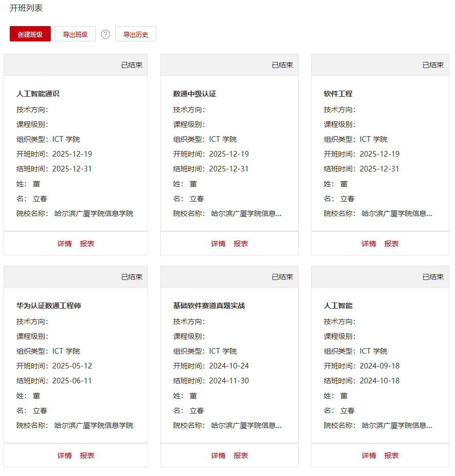Open 报表 for 基础软件赛道真题实战 class
This screenshot has height=476, width=455.
tap(241, 456)
